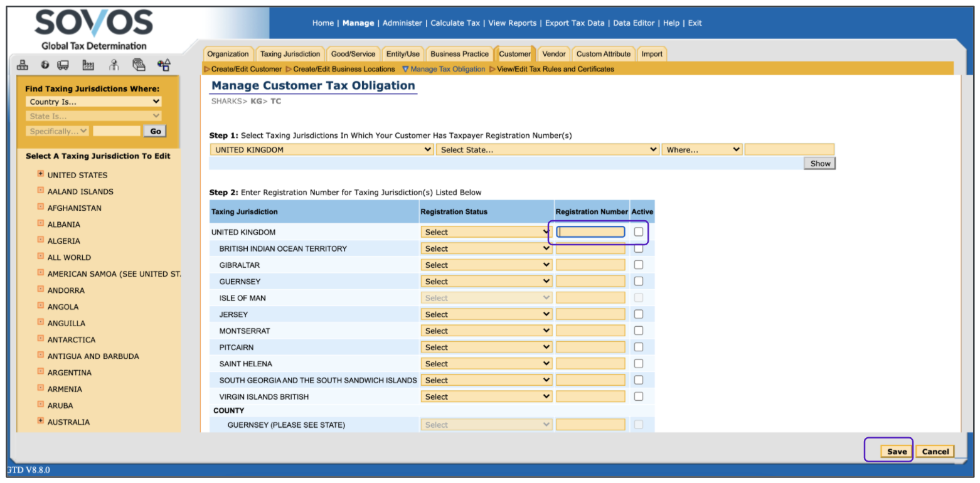Open the Select State dropdown in Step 1
The image size is (980, 483).
click(x=547, y=150)
